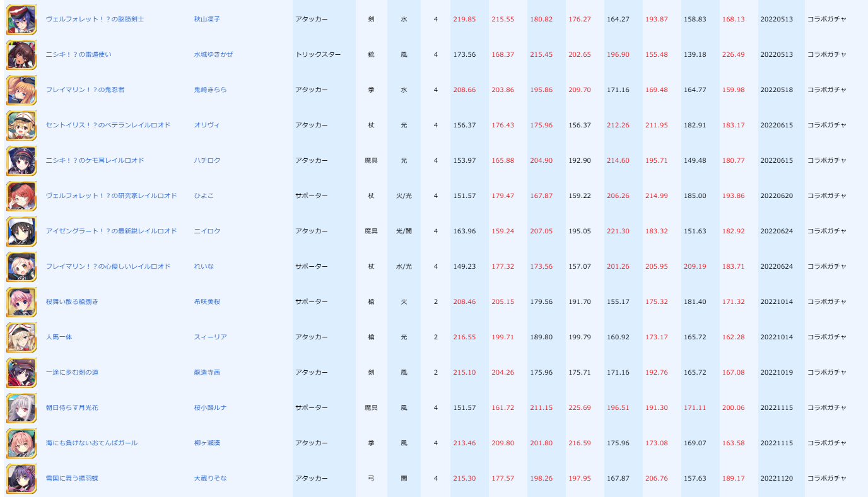This screenshot has width=868, height=497.
Task: Click the 弓 weapon cell
Action: 371,479
